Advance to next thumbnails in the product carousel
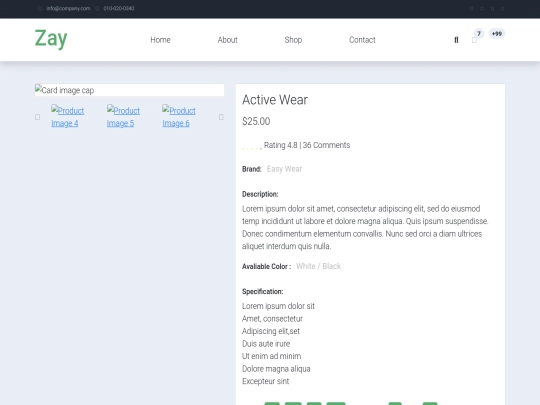Screen dimensions: 540x405 click(x=221, y=117)
